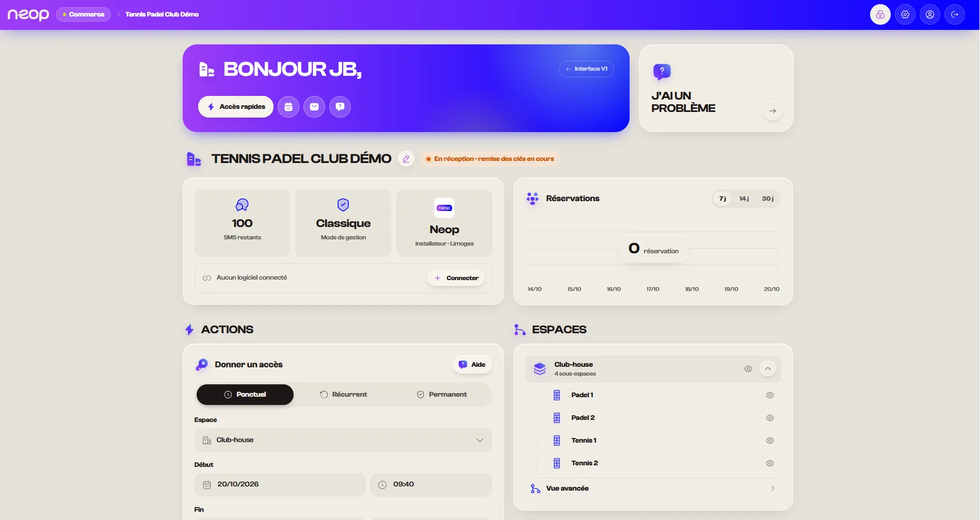Toggle visibility of Tennis 1
Viewport: 980px width, 520px height.
tap(770, 441)
